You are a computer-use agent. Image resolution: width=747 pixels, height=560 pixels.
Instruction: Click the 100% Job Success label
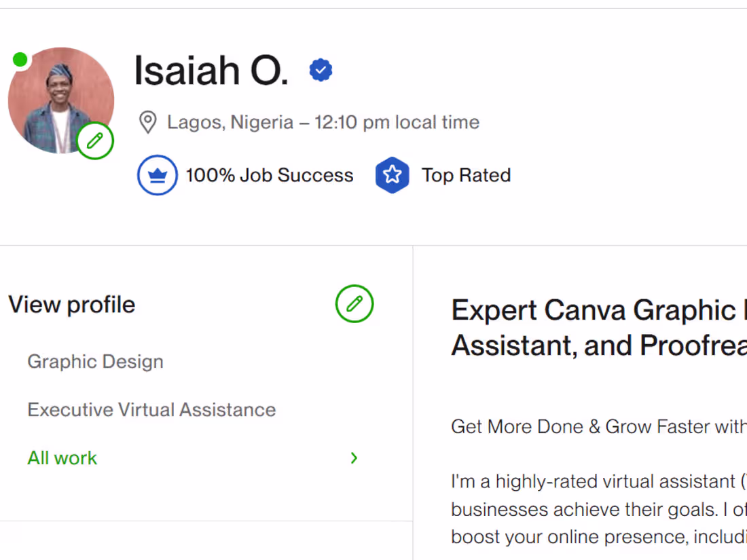269,175
